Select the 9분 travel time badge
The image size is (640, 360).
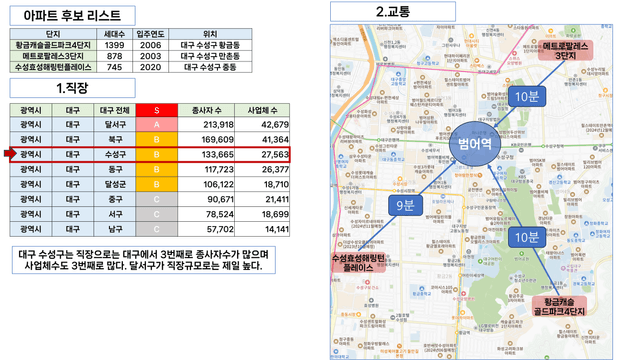tap(405, 205)
